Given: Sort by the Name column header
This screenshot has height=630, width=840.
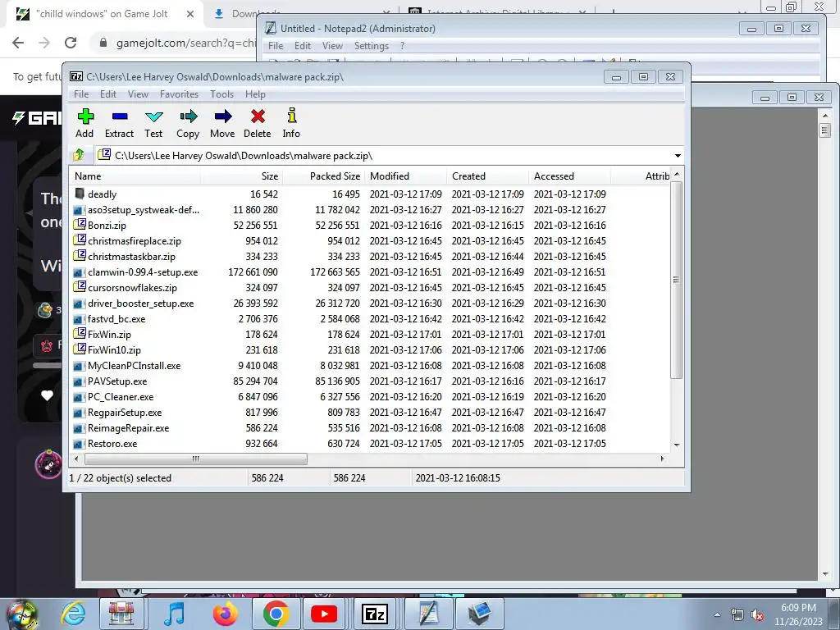Looking at the screenshot, I should point(135,176).
